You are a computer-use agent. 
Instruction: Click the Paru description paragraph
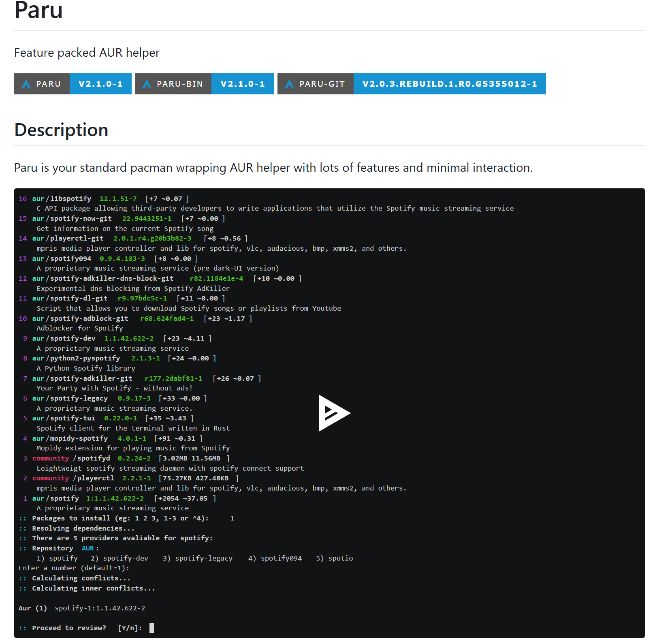[x=273, y=168]
